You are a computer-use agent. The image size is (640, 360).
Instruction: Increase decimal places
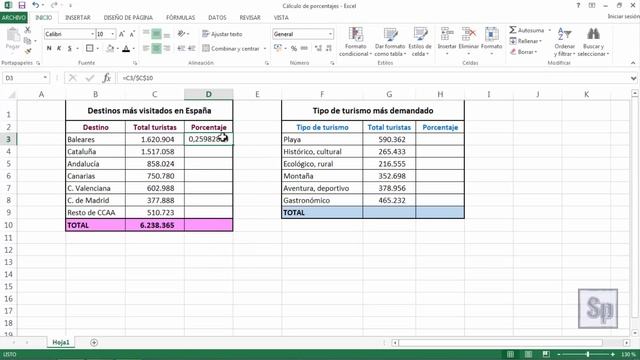(318, 49)
